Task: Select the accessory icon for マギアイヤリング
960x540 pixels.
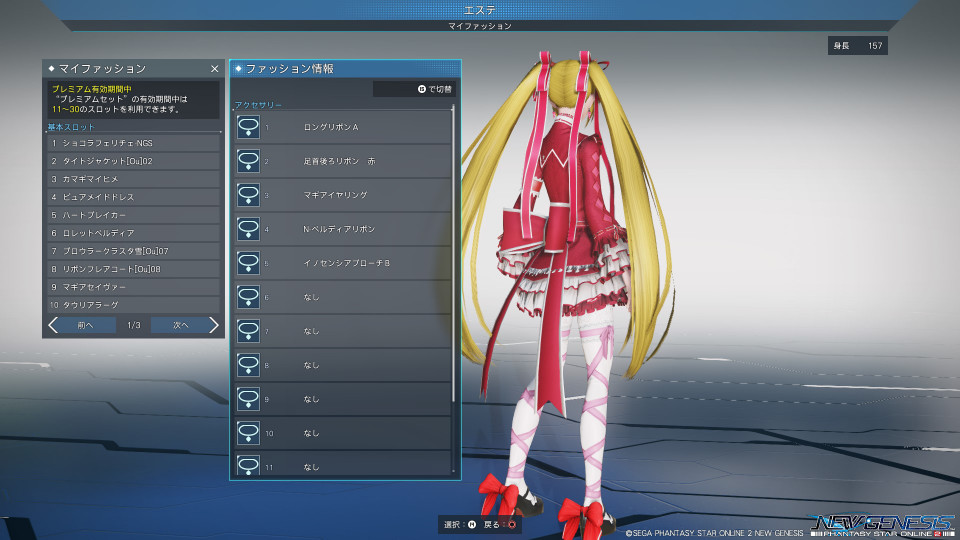Action: [x=248, y=195]
